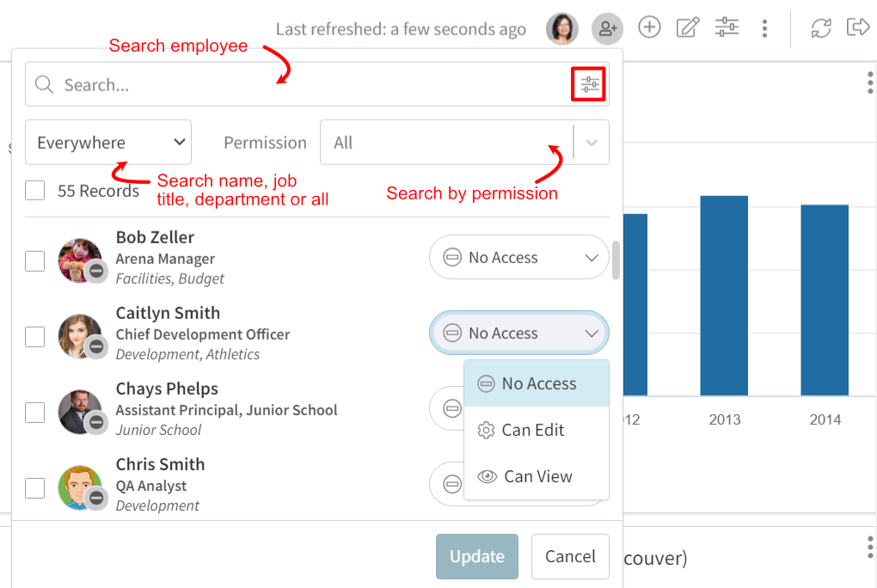This screenshot has width=877, height=588.
Task: Open the chart panel three-dot menu
Action: tap(870, 83)
